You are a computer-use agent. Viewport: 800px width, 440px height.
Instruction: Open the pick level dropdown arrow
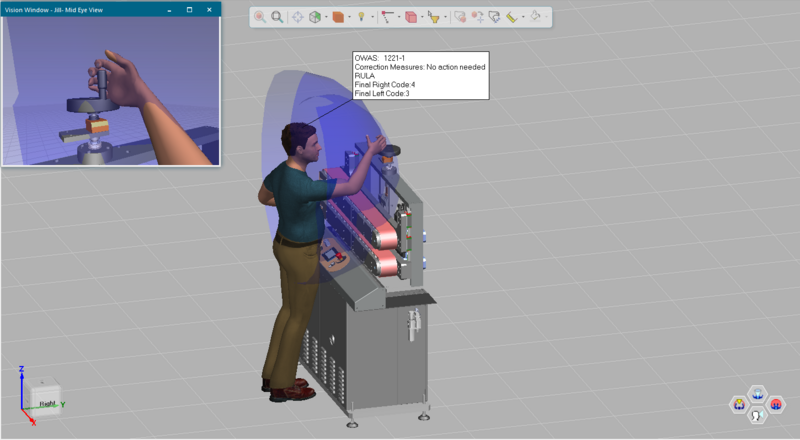(x=398, y=17)
